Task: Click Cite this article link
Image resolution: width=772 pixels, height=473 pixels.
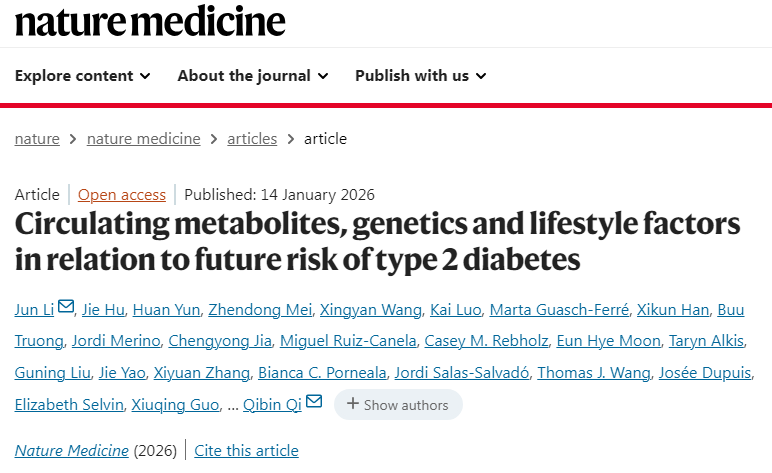Action: (246, 451)
